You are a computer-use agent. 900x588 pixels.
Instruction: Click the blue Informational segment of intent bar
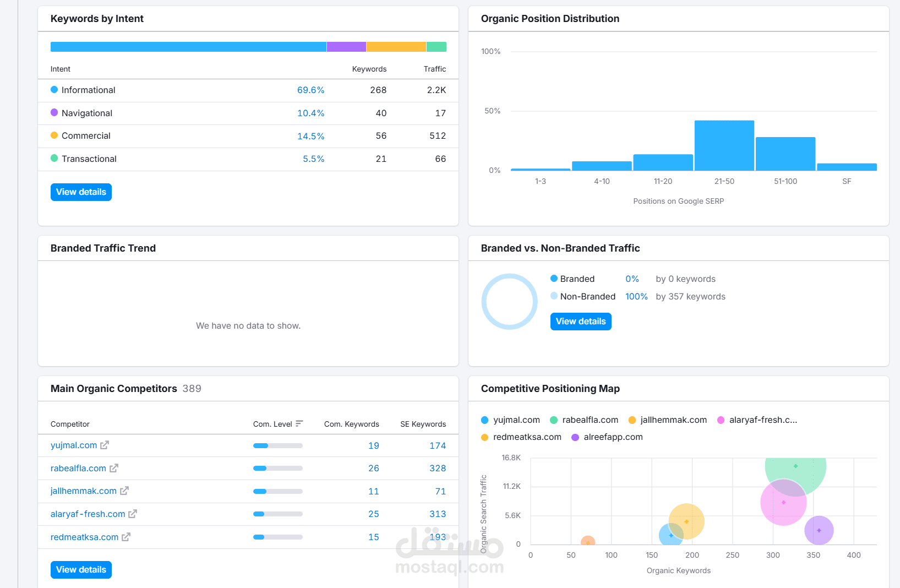pos(188,47)
